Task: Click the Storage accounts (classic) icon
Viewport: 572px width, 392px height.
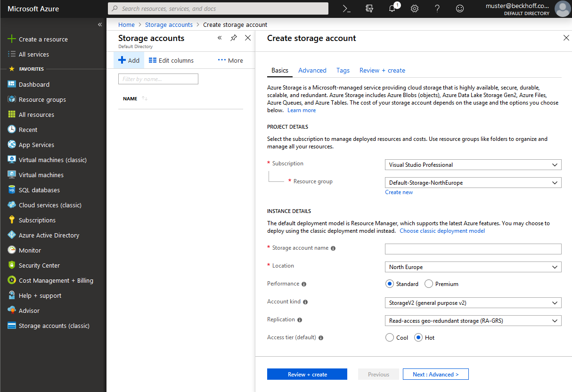Action: [x=12, y=326]
